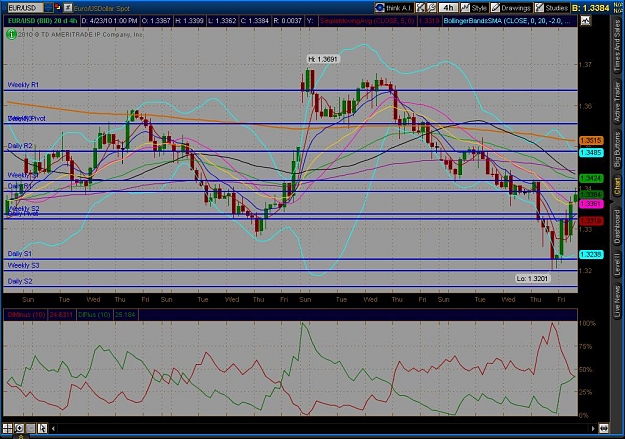This screenshot has width=625, height=439.
Task: Select the Live News side tab
Action: click(617, 299)
